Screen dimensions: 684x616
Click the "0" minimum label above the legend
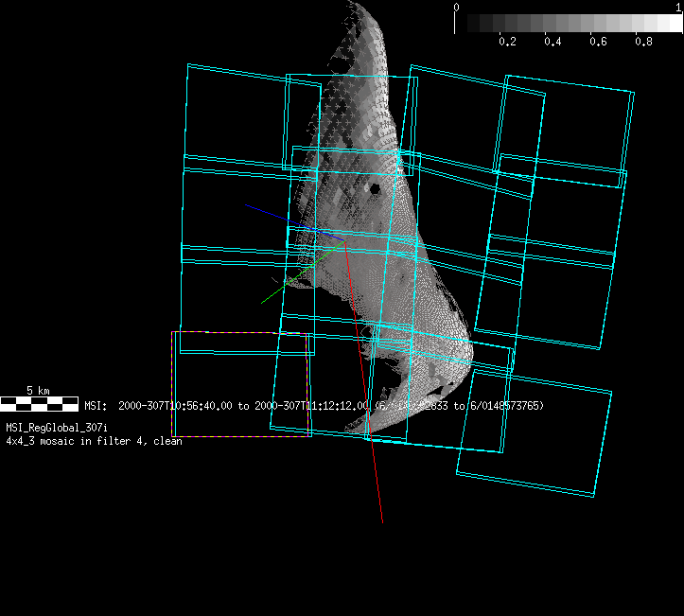pyautogui.click(x=457, y=7)
